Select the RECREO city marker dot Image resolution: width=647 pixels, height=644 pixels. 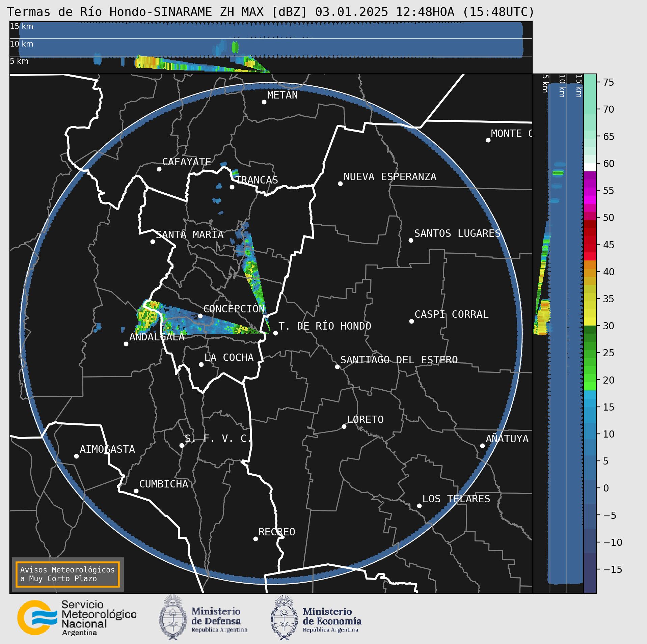pyautogui.click(x=255, y=539)
